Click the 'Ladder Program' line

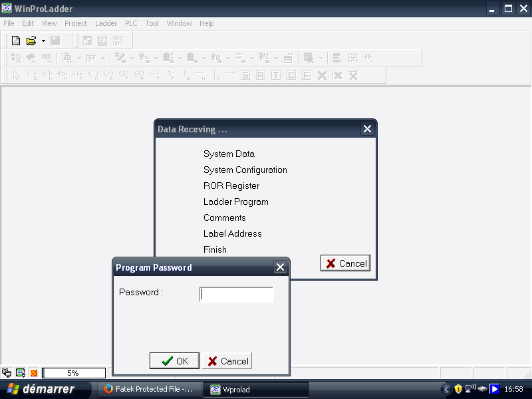click(x=236, y=202)
